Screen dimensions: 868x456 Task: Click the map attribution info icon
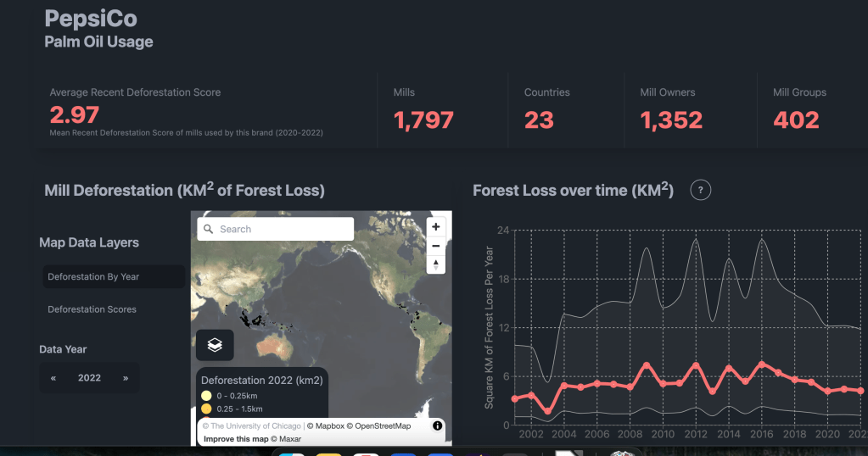438,425
